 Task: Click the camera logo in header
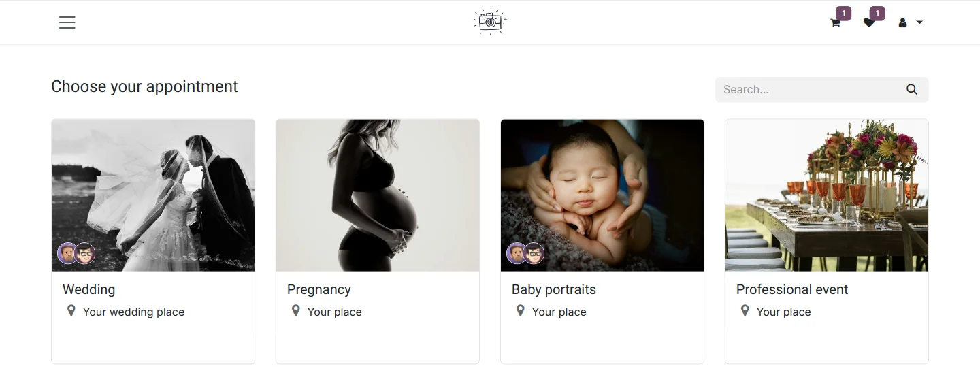tap(490, 22)
